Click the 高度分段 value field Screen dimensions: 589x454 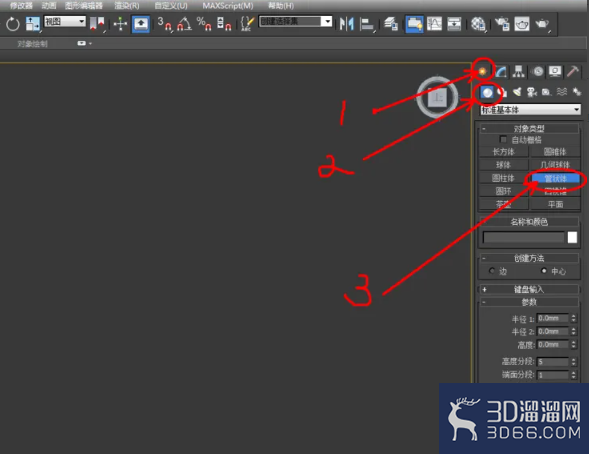(x=552, y=362)
